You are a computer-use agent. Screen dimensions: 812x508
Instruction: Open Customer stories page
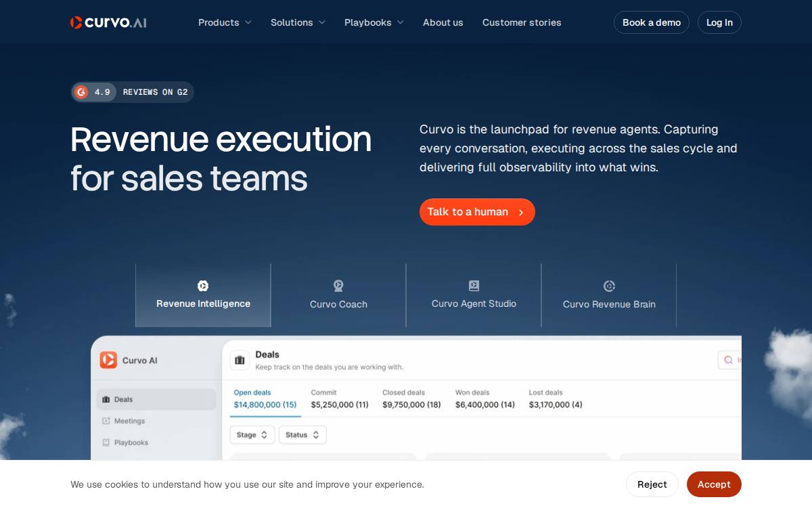click(x=522, y=22)
